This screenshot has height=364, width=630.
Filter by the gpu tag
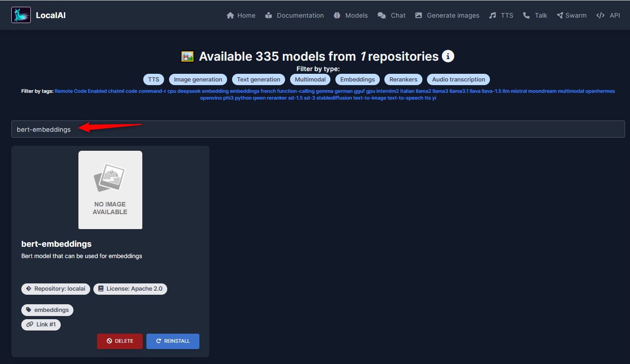coord(371,91)
